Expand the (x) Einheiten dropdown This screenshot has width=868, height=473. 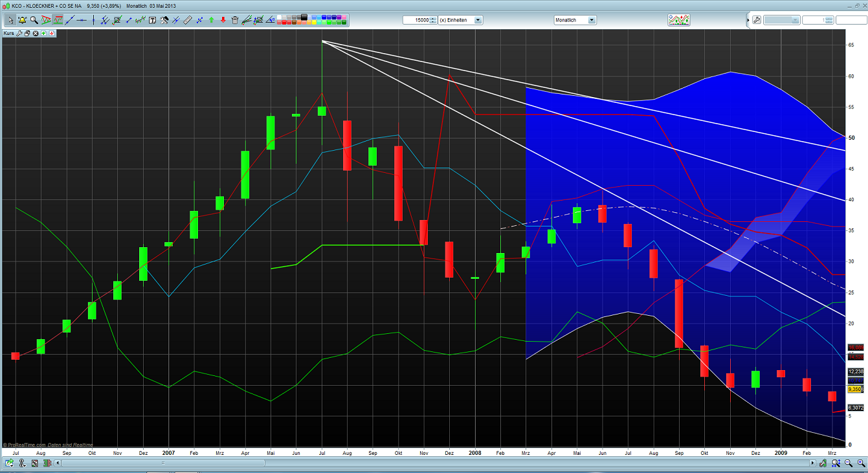(x=478, y=20)
